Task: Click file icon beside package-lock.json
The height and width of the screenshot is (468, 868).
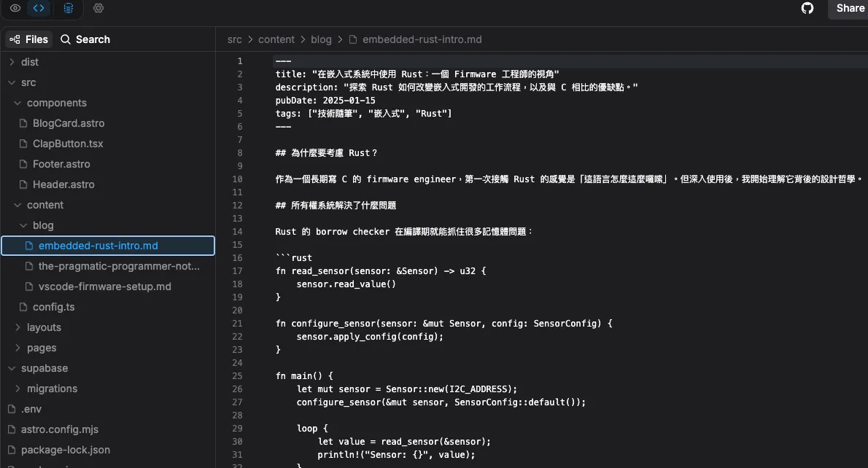Action: click(x=12, y=451)
